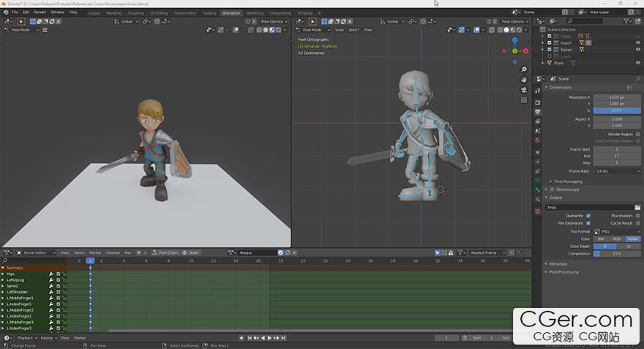Open the World properties tab icon

click(538, 140)
